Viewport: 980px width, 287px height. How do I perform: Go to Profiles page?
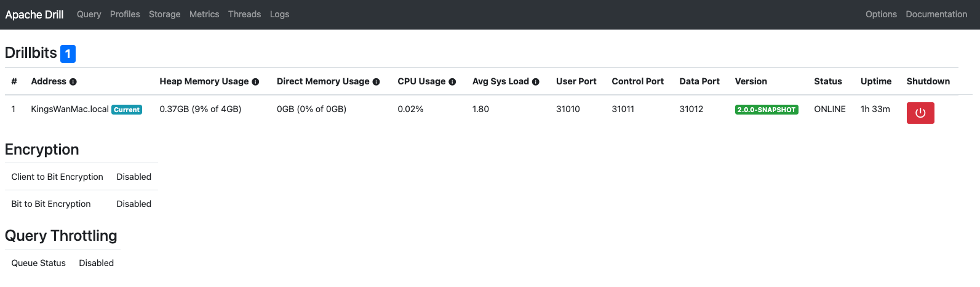[125, 14]
